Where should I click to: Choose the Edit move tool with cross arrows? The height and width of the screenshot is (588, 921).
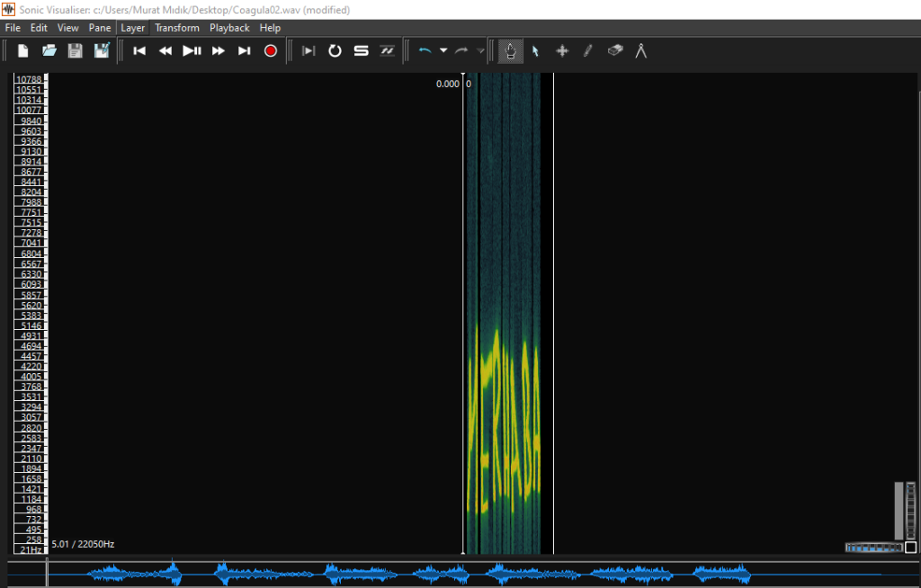[x=562, y=51]
